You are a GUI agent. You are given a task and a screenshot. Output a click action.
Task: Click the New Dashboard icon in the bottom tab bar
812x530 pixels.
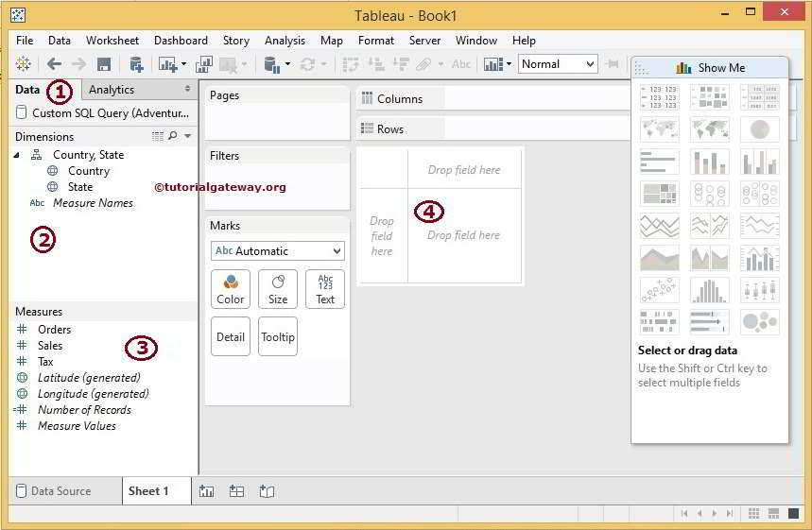[236, 491]
